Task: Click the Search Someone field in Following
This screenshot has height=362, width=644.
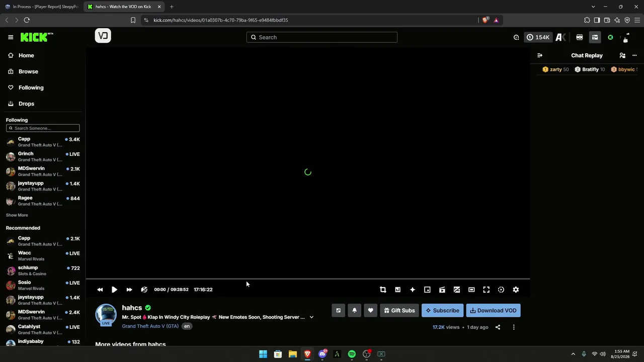Action: tap(43, 128)
